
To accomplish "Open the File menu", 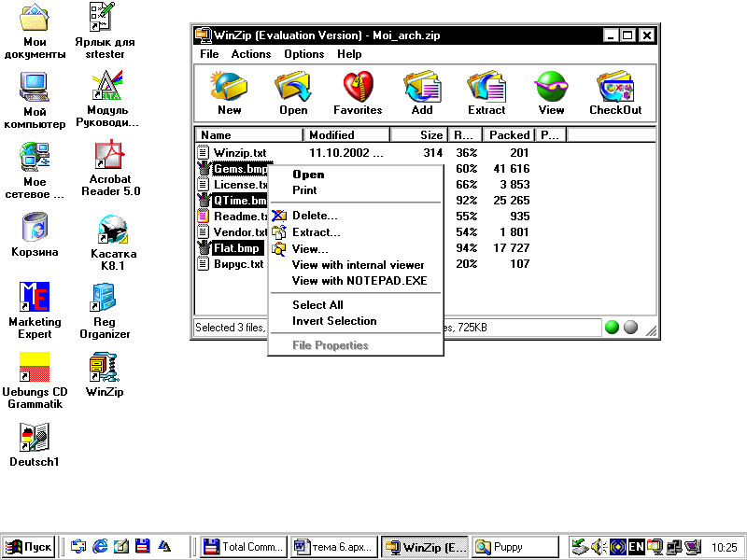I will [x=209, y=54].
